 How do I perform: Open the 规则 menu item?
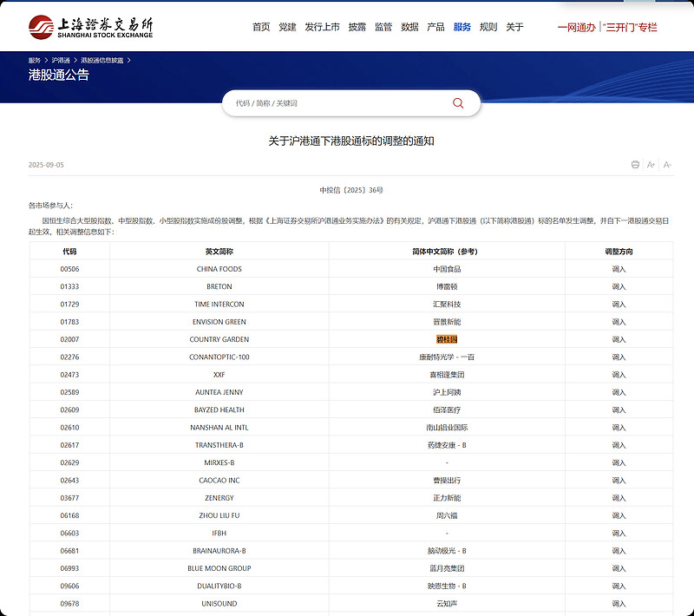click(488, 27)
